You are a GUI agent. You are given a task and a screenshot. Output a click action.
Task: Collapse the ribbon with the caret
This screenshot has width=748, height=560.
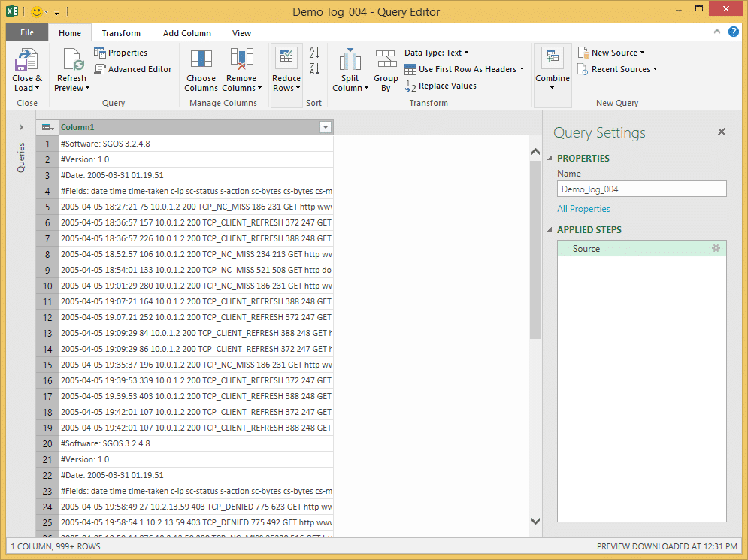pyautogui.click(x=716, y=32)
